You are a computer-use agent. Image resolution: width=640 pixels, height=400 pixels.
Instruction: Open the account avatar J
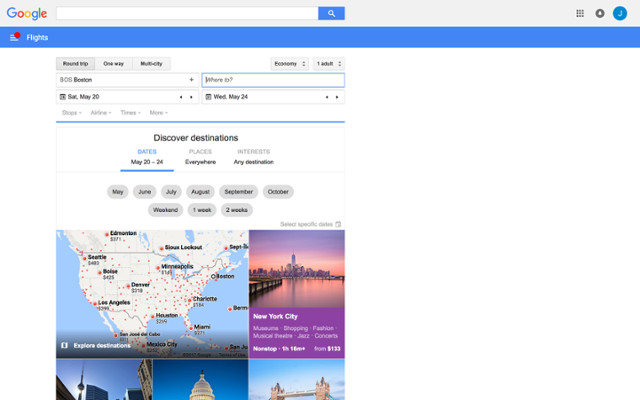click(x=620, y=13)
